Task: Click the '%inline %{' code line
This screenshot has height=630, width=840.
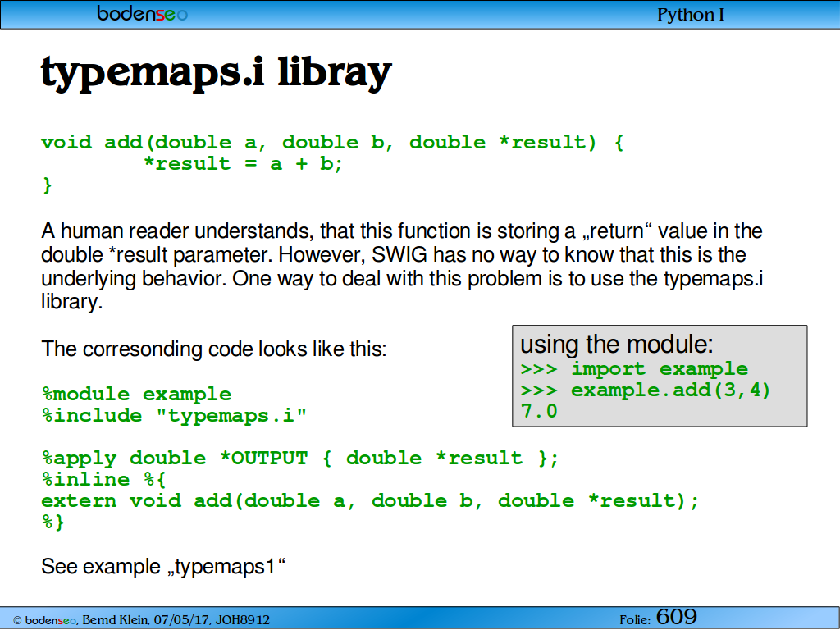Action: [x=104, y=479]
